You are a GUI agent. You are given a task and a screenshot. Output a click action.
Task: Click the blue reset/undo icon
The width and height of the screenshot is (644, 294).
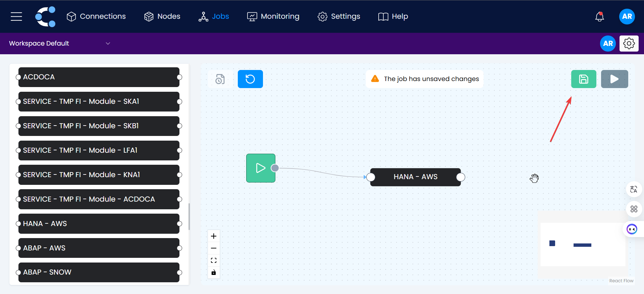tap(250, 79)
